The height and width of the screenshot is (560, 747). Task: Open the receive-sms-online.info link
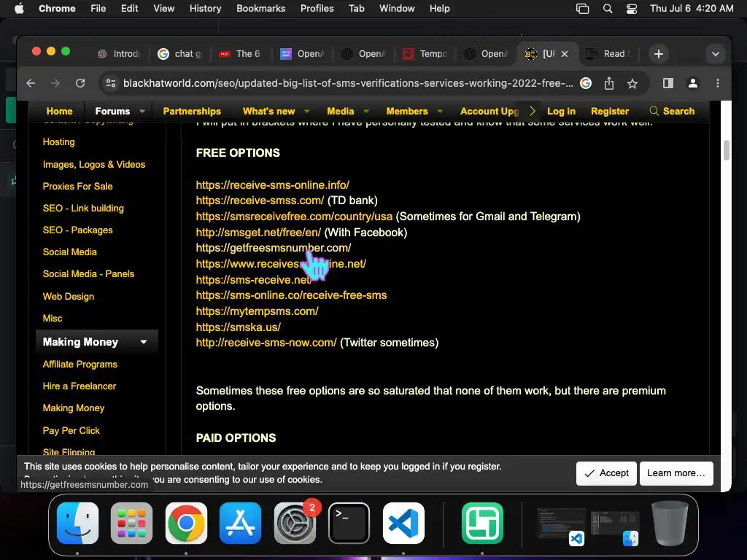point(273,184)
